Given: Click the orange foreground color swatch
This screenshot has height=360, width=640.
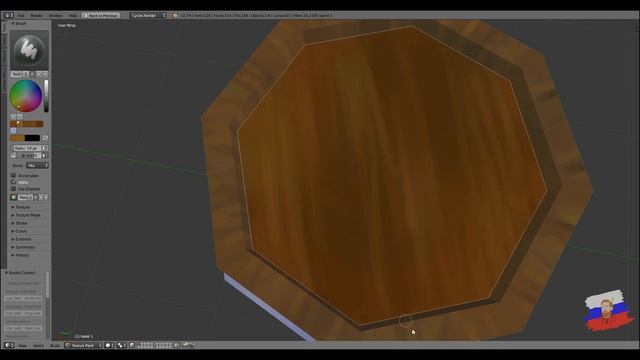Looking at the screenshot, I should point(17,138).
